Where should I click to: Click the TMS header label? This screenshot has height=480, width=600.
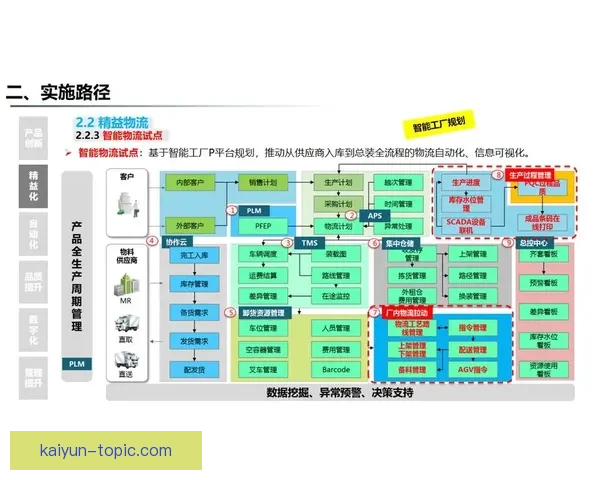(310, 243)
